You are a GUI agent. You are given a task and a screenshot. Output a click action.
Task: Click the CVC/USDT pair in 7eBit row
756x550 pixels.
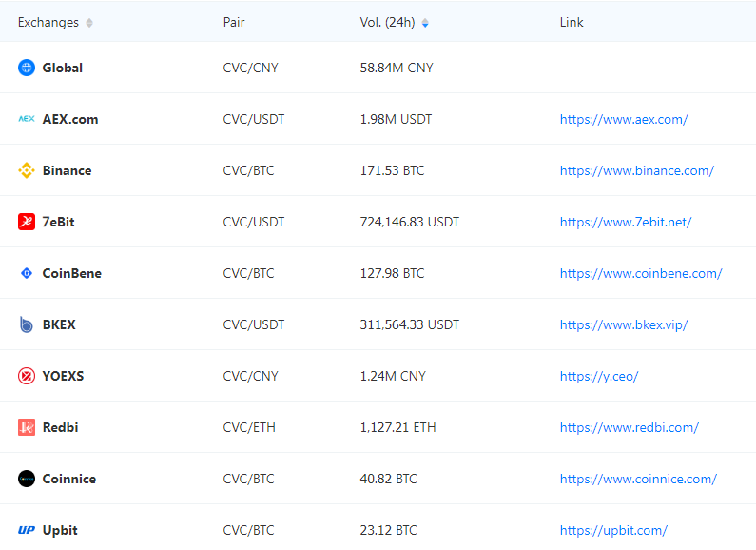click(254, 222)
